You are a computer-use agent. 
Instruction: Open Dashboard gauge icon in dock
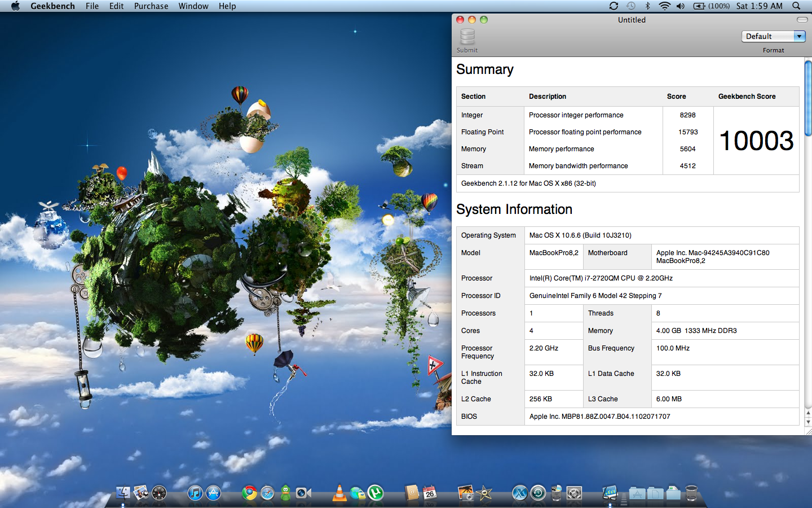pos(160,493)
